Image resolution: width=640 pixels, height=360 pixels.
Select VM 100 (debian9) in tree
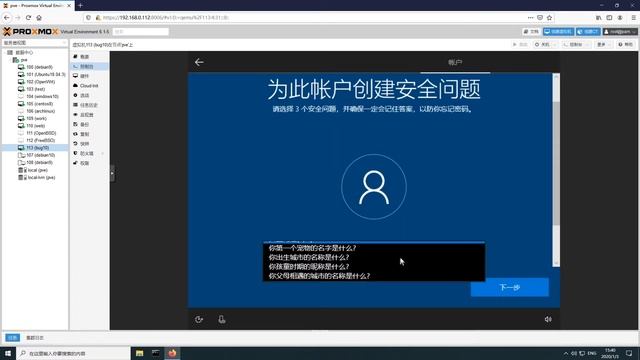pyautogui.click(x=39, y=67)
